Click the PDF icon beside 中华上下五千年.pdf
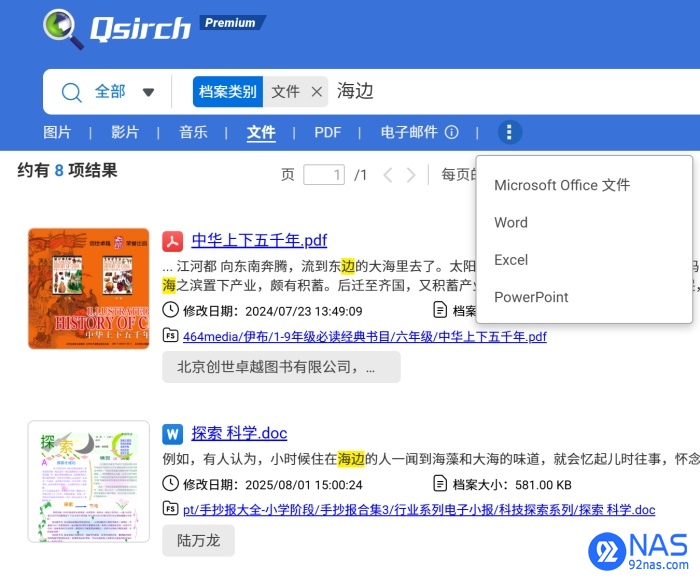Screen dimensions: 700x580 pos(172,241)
